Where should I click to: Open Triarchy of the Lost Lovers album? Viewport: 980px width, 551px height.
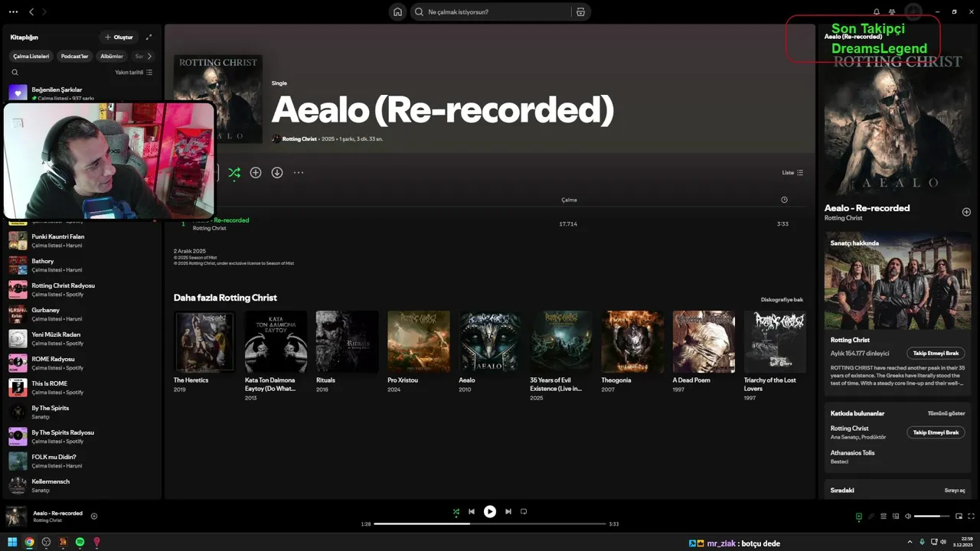(x=775, y=341)
